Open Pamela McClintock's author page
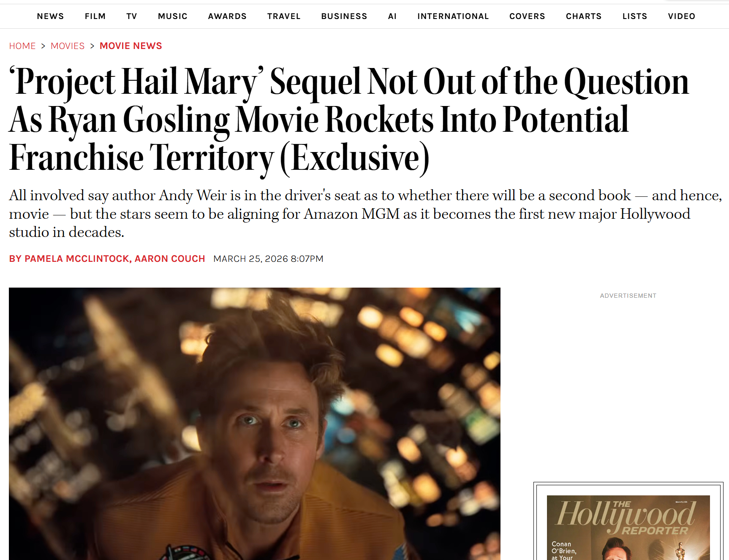 [x=77, y=259]
